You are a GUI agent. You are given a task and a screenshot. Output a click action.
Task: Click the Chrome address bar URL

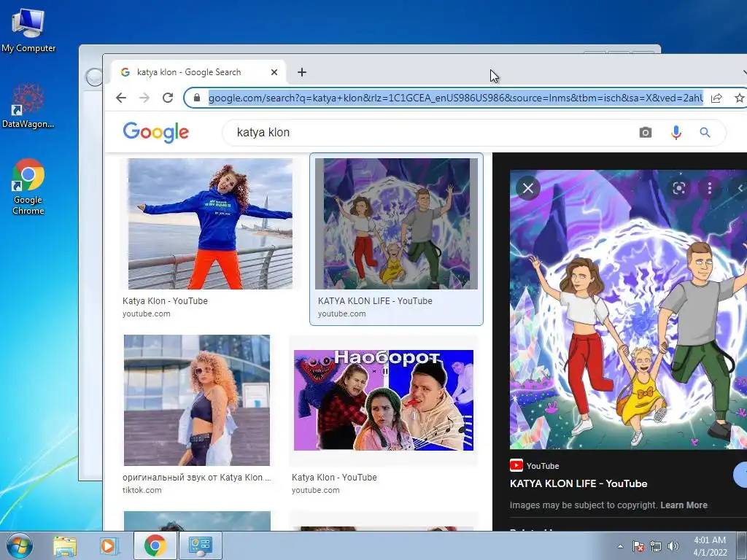click(455, 98)
